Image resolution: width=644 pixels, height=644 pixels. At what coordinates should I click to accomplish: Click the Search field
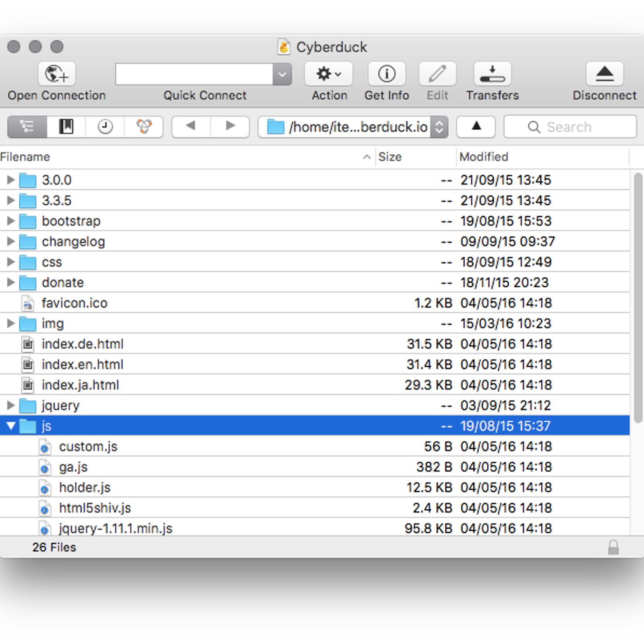[x=570, y=127]
